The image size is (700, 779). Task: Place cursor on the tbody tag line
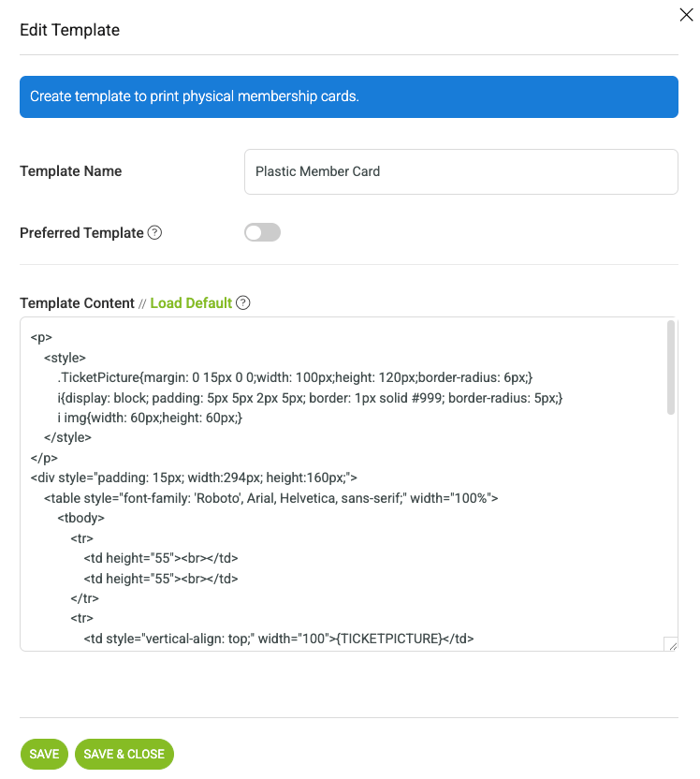tap(80, 518)
